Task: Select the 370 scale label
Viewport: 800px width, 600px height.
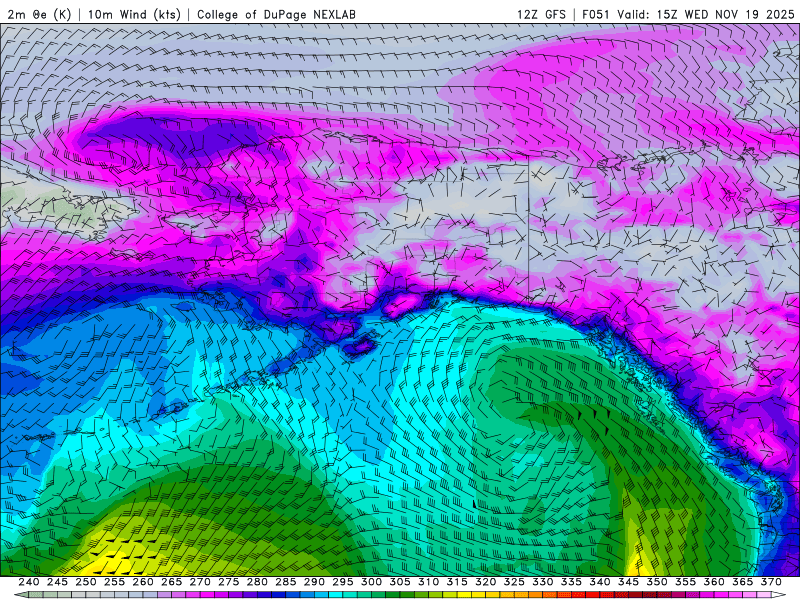Action: (x=771, y=582)
